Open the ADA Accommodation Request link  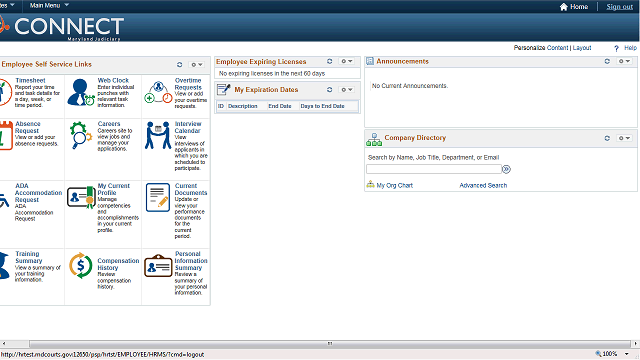tap(38, 193)
